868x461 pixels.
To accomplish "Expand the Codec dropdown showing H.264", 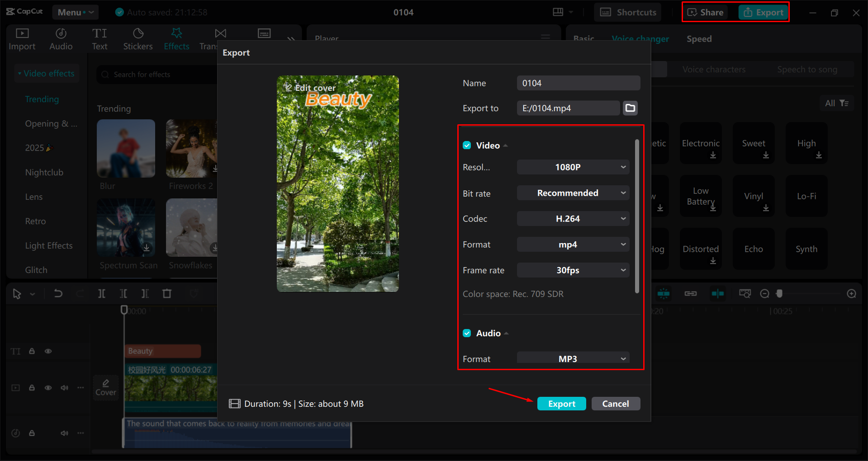I will click(573, 218).
